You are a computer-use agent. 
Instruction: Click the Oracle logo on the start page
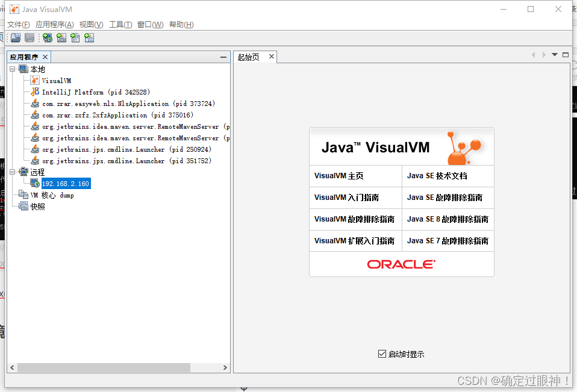click(x=401, y=264)
